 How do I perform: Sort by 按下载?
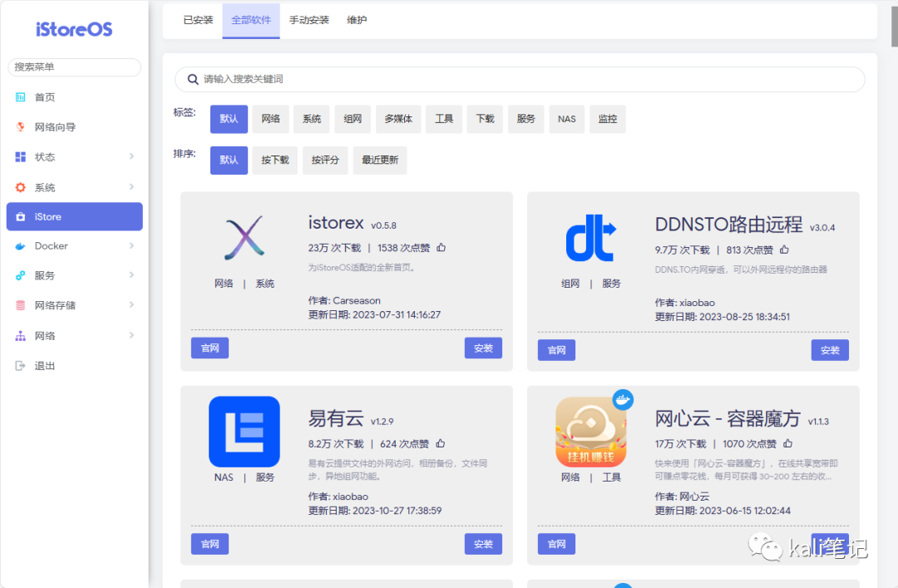[275, 160]
